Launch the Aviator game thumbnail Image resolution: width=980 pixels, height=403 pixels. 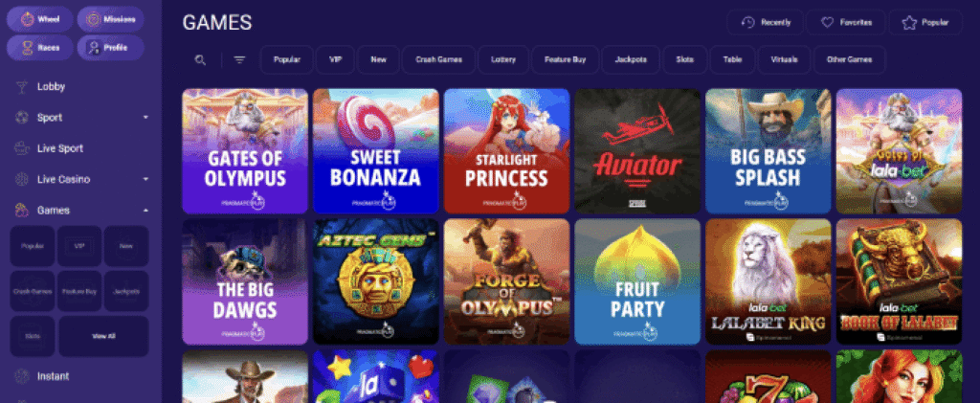click(637, 151)
